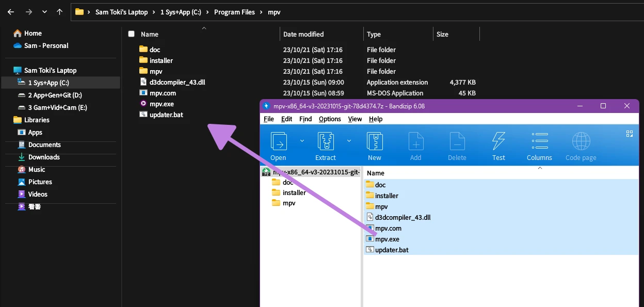Select the installer folder in Bandizip tree pane
Image resolution: width=644 pixels, height=307 pixels.
(289, 192)
